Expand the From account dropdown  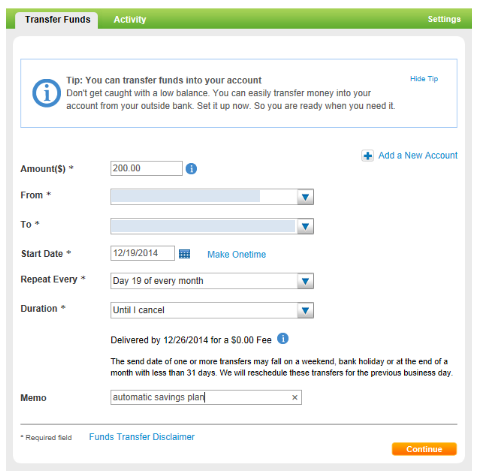pyautogui.click(x=305, y=197)
